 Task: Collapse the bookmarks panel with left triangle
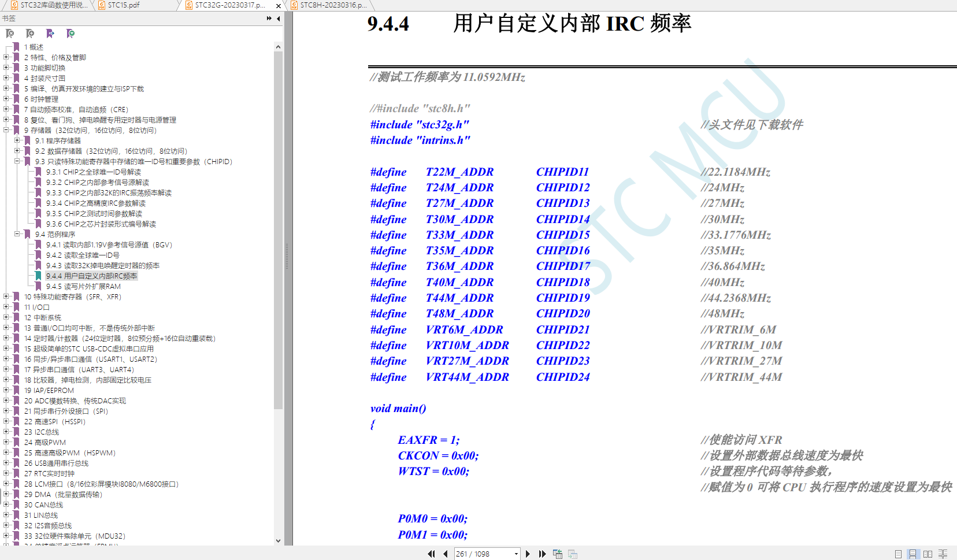tap(279, 18)
